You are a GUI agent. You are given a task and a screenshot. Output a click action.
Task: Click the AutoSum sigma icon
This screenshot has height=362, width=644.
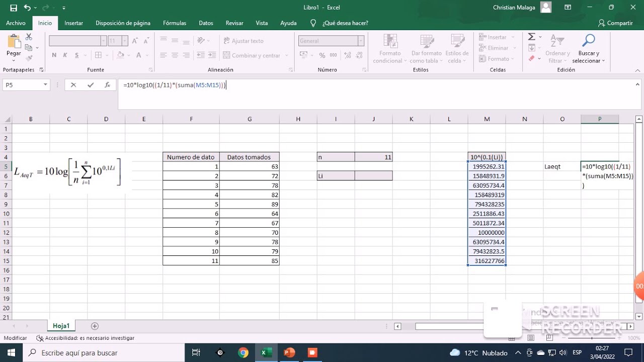pos(532,37)
